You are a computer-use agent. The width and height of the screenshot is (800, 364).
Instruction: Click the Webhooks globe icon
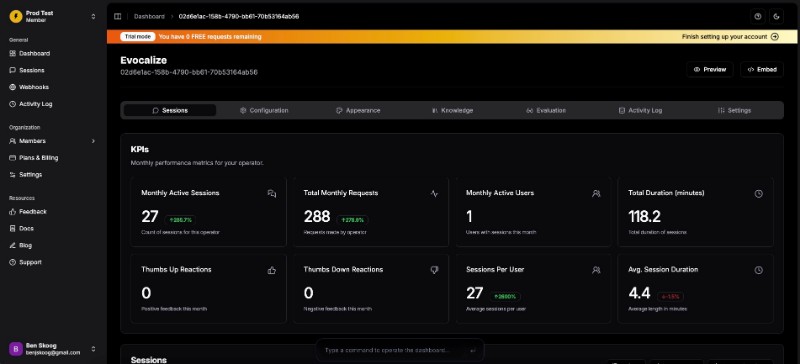[13, 87]
